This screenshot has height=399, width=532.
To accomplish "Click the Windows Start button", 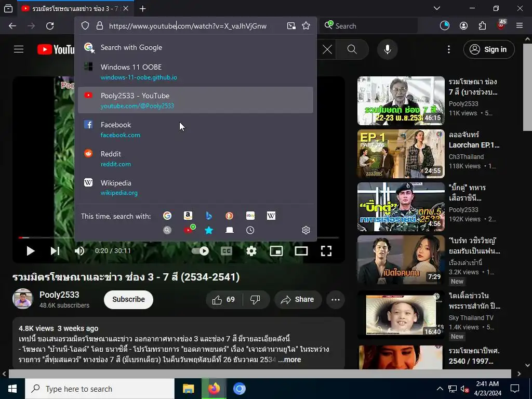I will (x=12, y=389).
